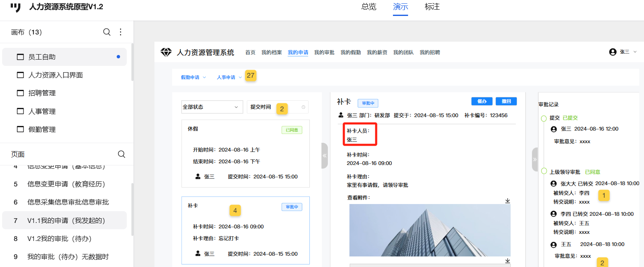Viewport: 644px width, 267px height.
Task: Expand the 人事申请 dropdown menu
Action: 229,77
